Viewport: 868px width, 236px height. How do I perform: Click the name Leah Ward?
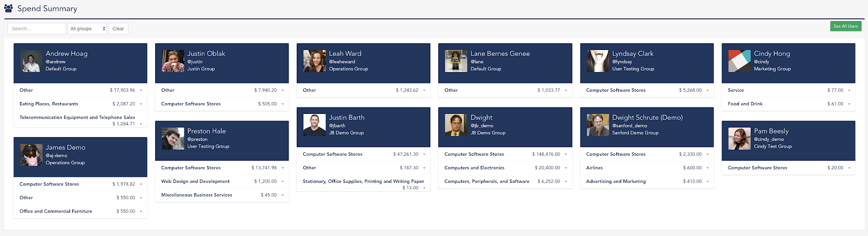click(345, 54)
